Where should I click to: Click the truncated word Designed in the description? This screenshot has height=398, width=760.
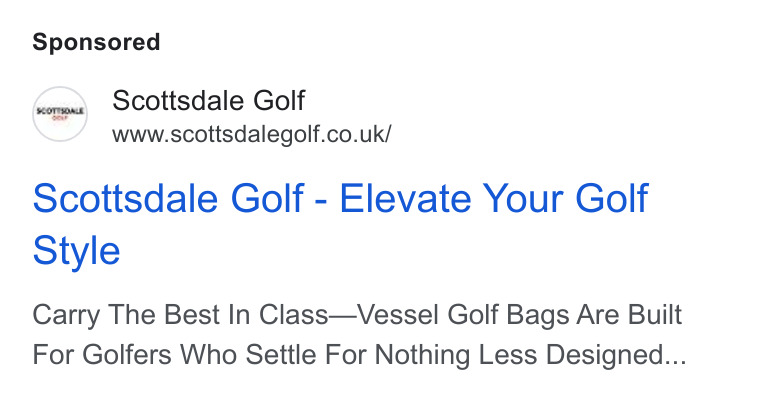(x=607, y=355)
